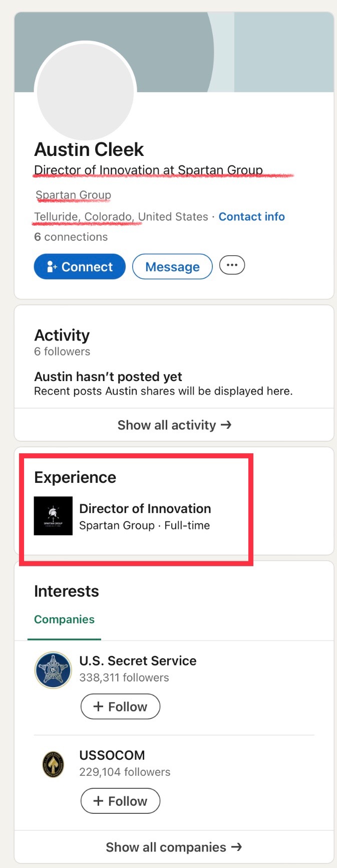Viewport: 337px width, 868px height.
Task: Open the U.S. Secret Service logo
Action: coord(53,670)
